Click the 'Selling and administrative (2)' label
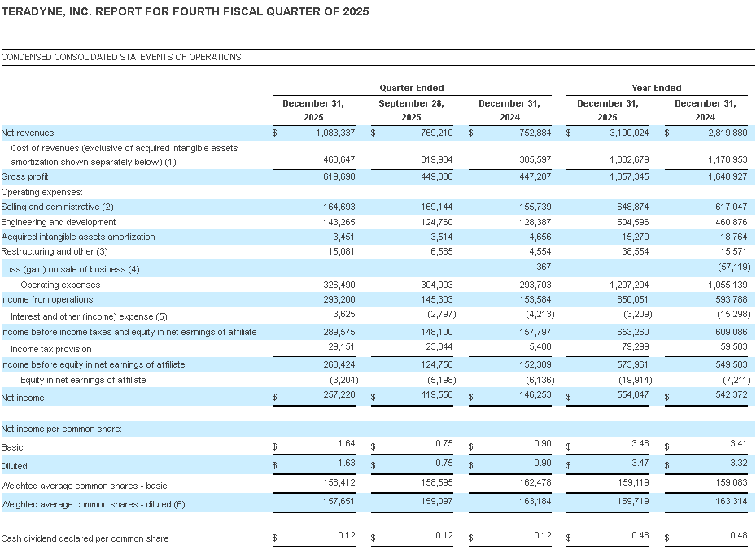Image resolution: width=756 pixels, height=553 pixels. click(58, 207)
